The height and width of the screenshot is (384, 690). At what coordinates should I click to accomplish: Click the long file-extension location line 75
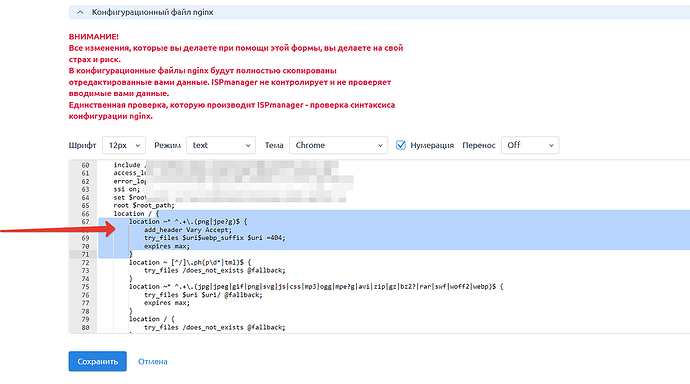316,287
